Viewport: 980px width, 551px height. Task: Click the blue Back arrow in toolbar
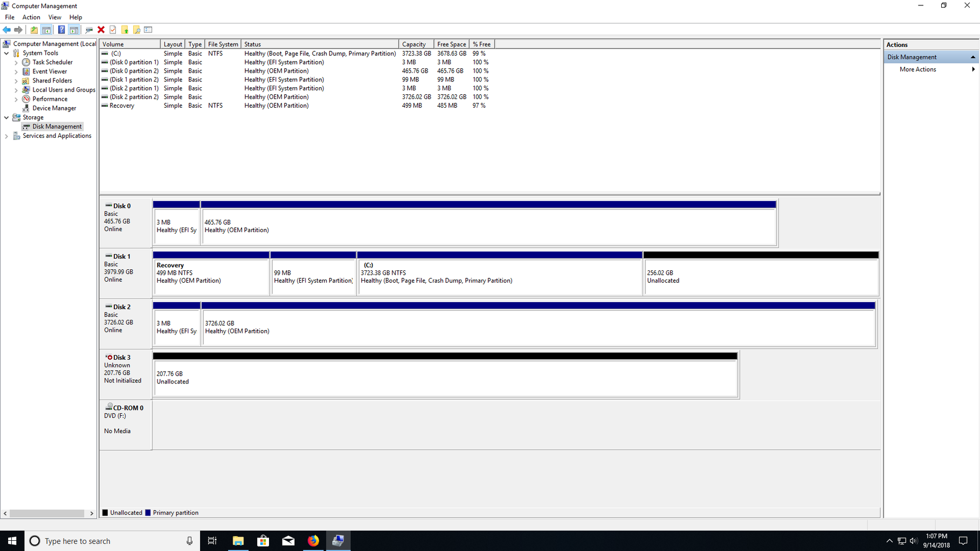coord(6,30)
